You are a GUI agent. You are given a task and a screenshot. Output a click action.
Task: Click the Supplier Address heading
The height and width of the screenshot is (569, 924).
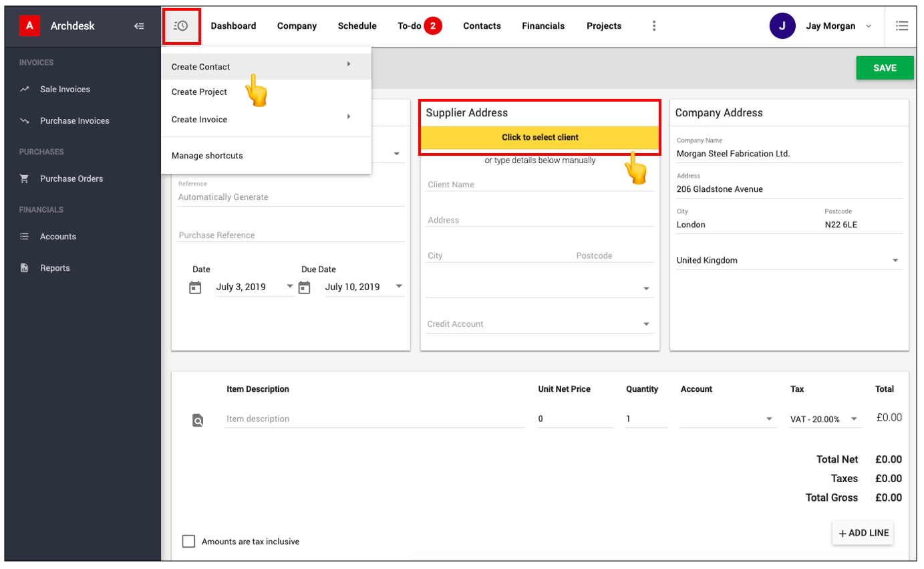pos(467,113)
